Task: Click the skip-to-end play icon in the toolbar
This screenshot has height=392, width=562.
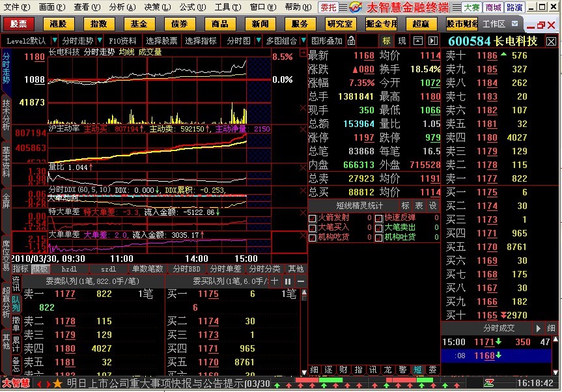Action: tap(433, 41)
